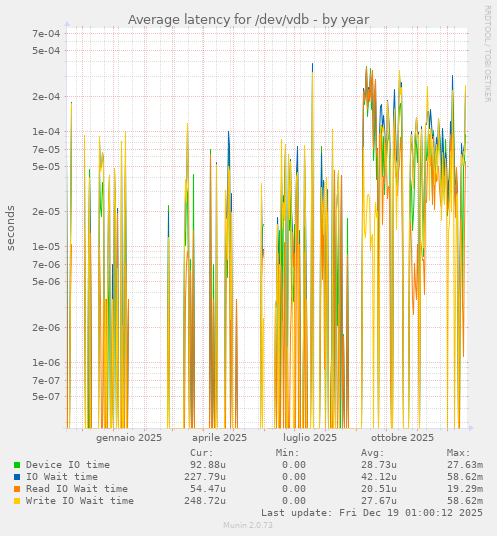The width and height of the screenshot is (497, 536).
Task: Click the 5e-05 y-axis tick label
Action: tap(46, 166)
